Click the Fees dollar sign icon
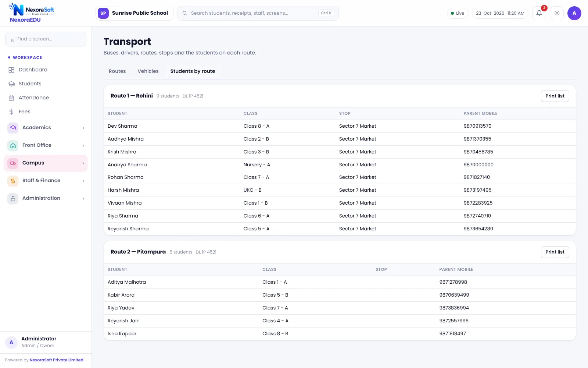The height and width of the screenshot is (368, 588). [11, 112]
